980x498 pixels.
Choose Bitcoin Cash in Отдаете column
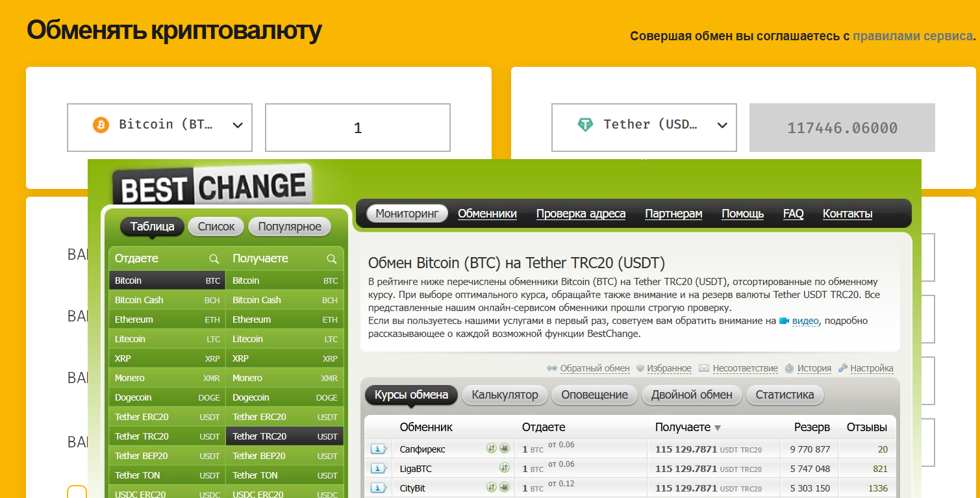168,300
